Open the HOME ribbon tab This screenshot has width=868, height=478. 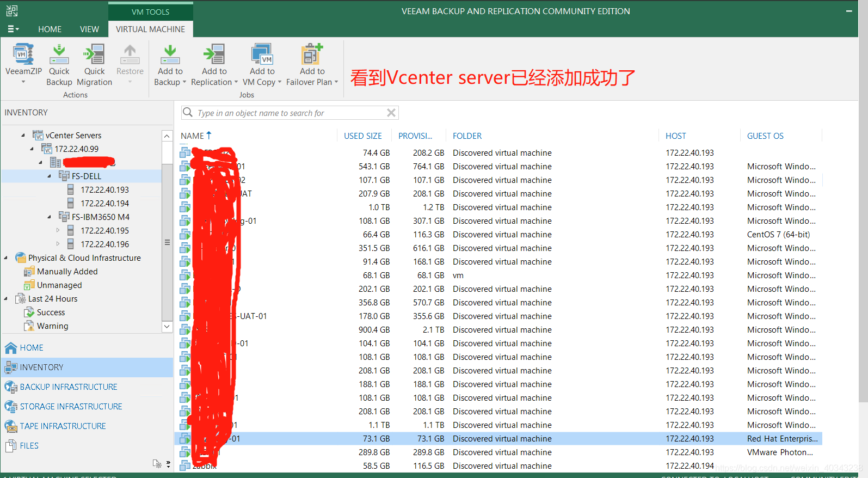(50, 29)
